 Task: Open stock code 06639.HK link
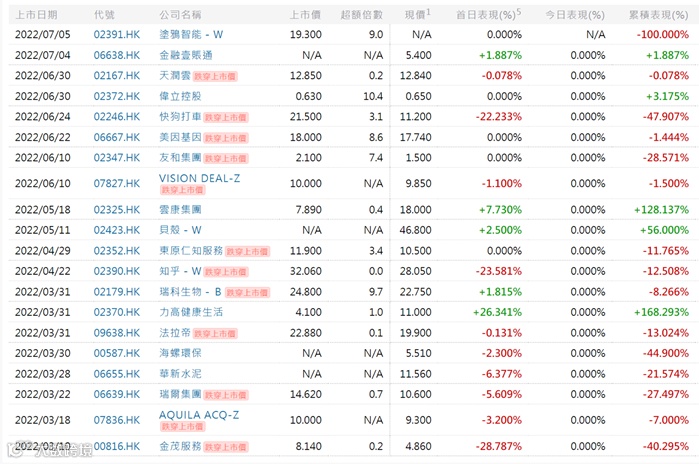click(116, 394)
